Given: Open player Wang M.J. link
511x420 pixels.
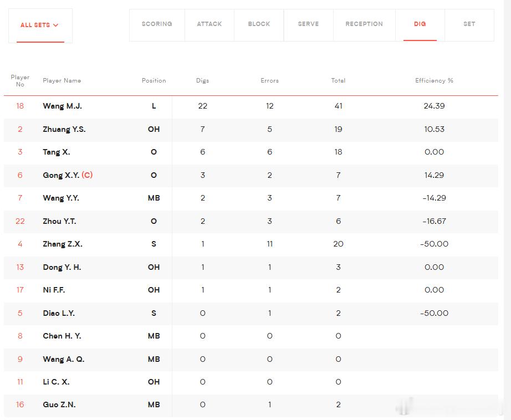Looking at the screenshot, I should pos(62,106).
